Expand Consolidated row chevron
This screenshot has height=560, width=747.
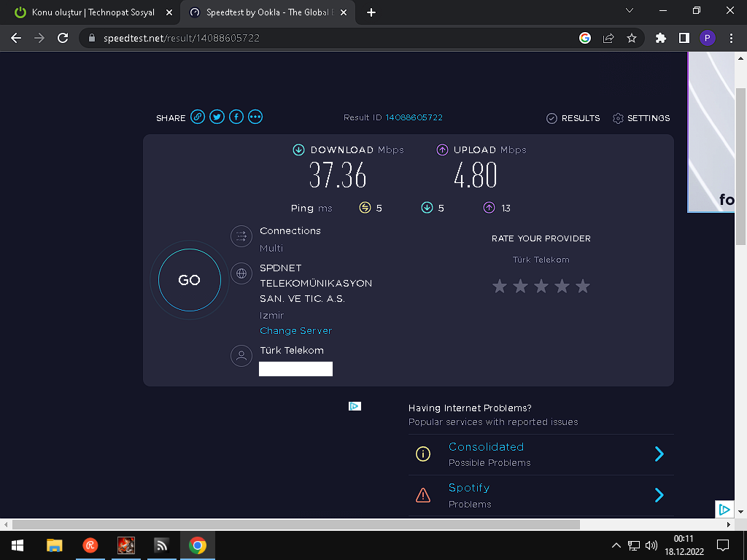point(659,454)
